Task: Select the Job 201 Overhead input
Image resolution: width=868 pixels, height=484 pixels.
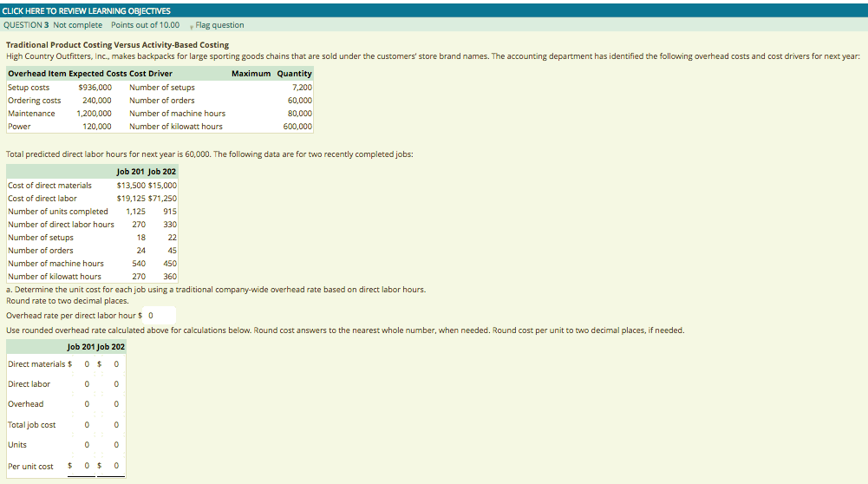Action: coord(84,404)
